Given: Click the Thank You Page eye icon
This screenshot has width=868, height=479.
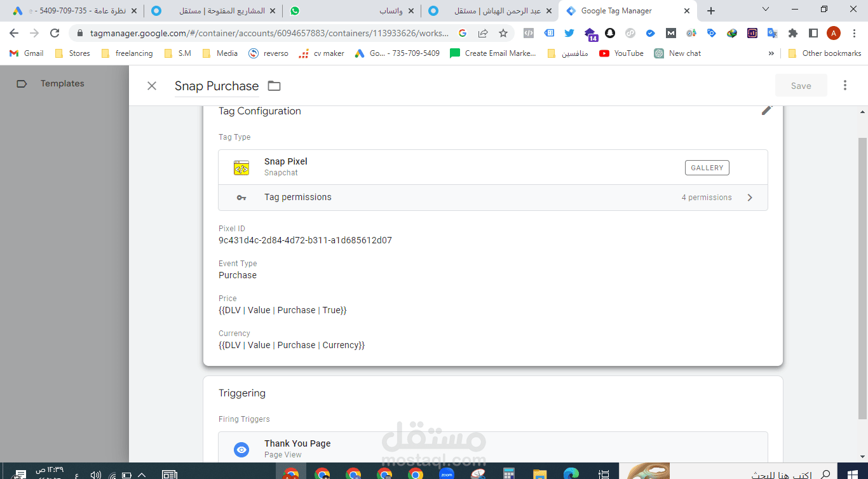Looking at the screenshot, I should [241, 450].
